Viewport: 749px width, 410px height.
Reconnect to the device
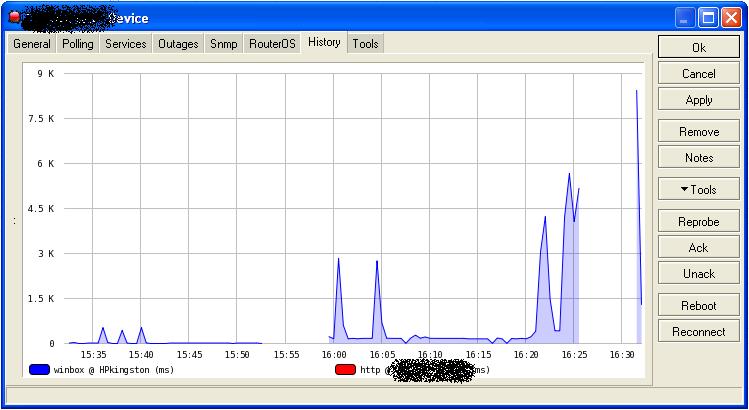click(x=699, y=331)
